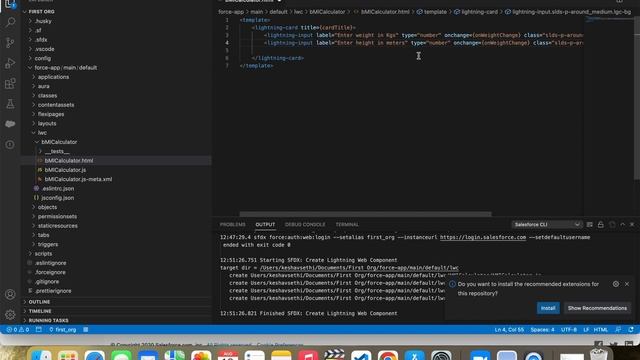Screen dimensions: 640x360
Task: Change indentation via Spaces: 4
Action: click(x=542, y=329)
